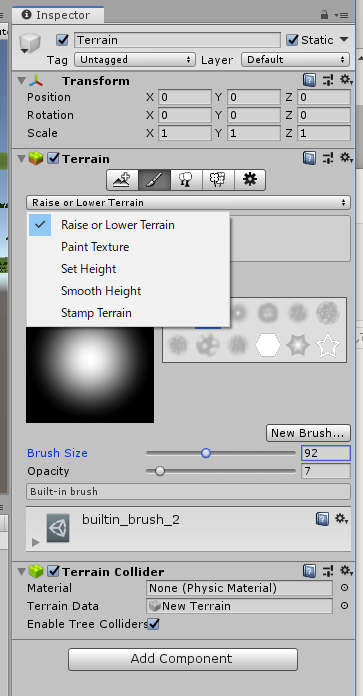Open Transform preset selector icon

click(x=328, y=80)
